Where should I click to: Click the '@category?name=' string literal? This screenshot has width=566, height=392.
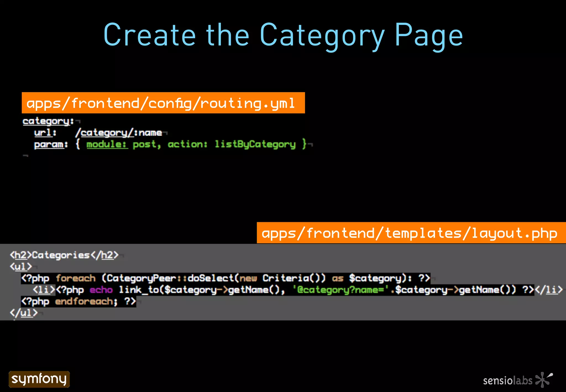tap(341, 290)
